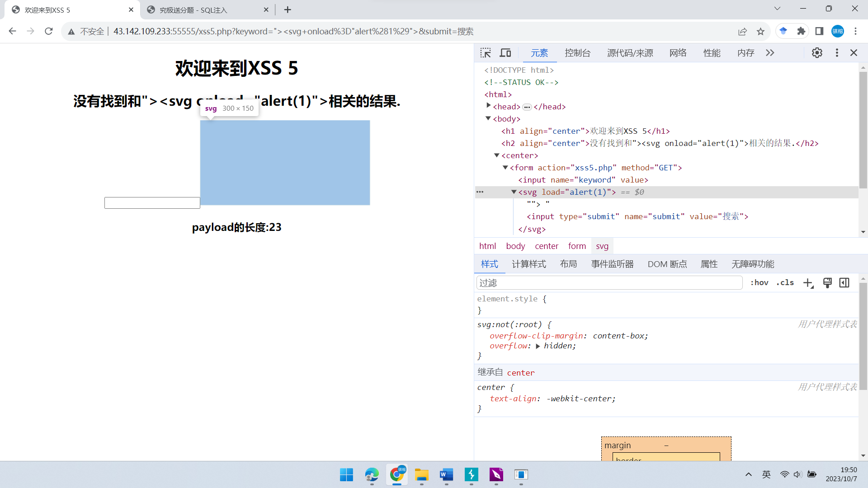Click the ellipsis badge inside head tag
Viewport: 868px width, 488px height.
pos(527,107)
